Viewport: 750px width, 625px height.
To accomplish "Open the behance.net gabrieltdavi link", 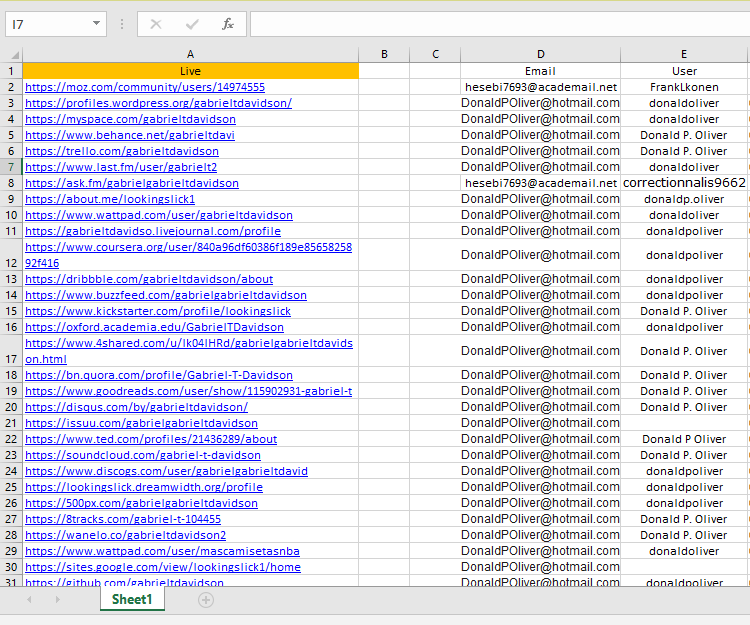I will 130,135.
